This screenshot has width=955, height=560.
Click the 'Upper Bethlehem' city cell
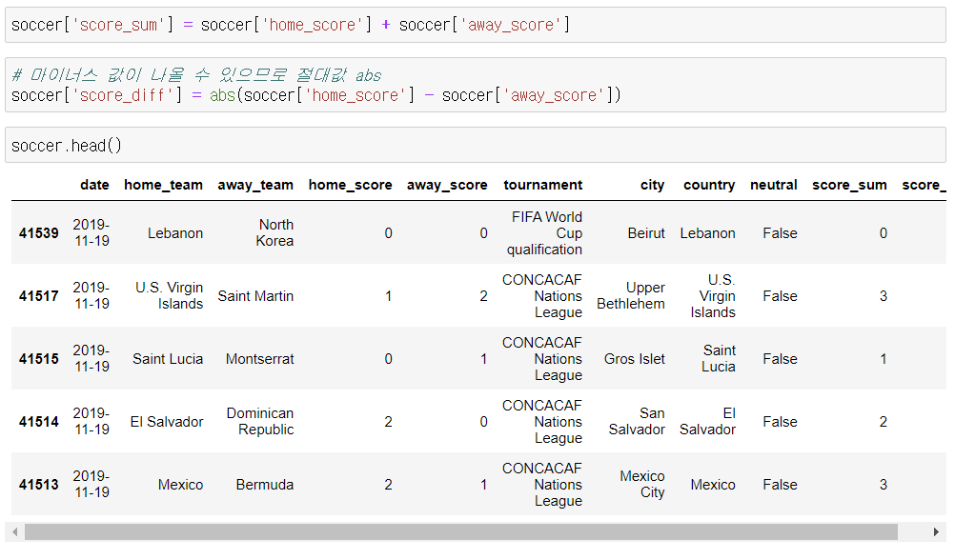coord(631,296)
